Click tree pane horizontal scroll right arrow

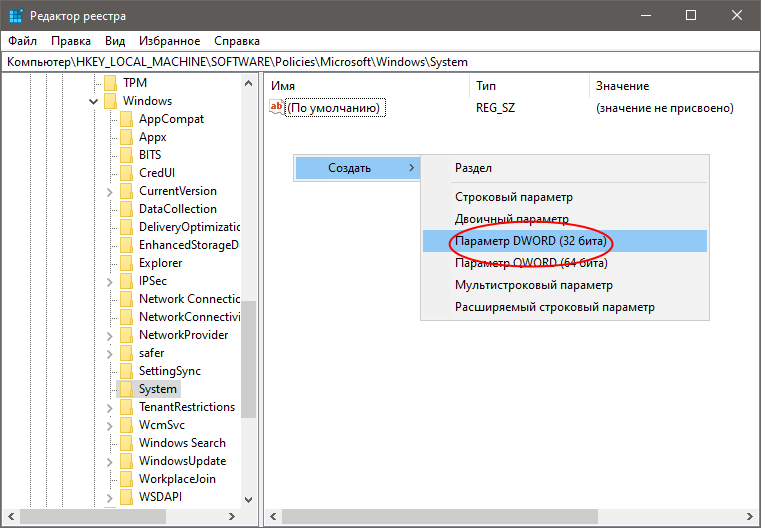232,516
